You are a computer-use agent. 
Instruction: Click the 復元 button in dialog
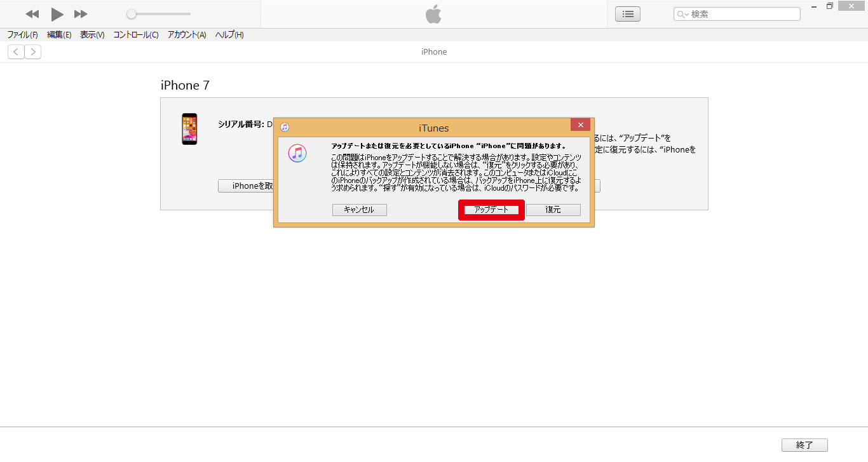(x=553, y=210)
